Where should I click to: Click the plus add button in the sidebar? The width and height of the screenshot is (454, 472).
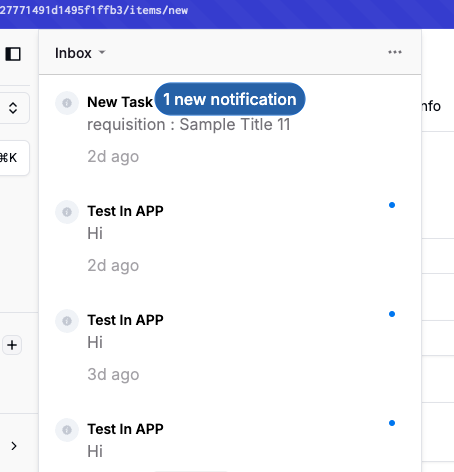12,345
